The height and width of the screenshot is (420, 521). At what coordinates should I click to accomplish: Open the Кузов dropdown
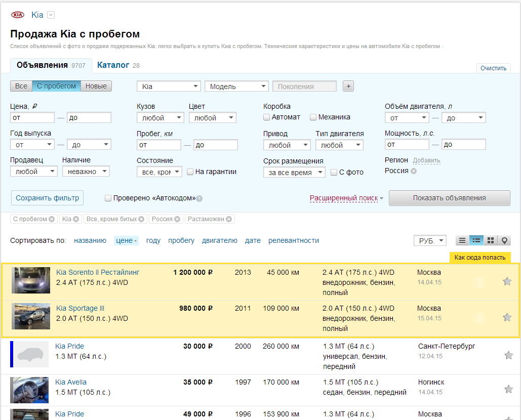point(160,118)
